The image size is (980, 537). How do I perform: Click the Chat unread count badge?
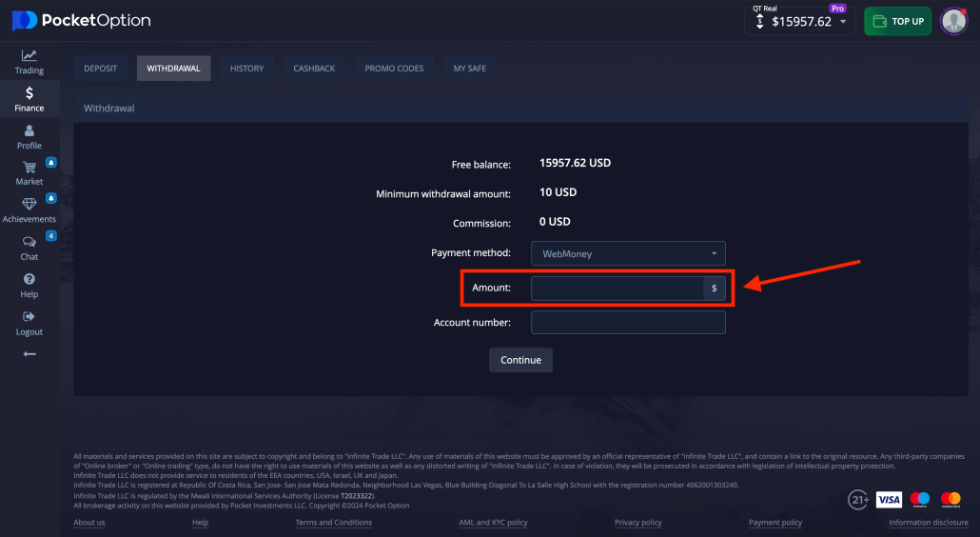coord(51,236)
